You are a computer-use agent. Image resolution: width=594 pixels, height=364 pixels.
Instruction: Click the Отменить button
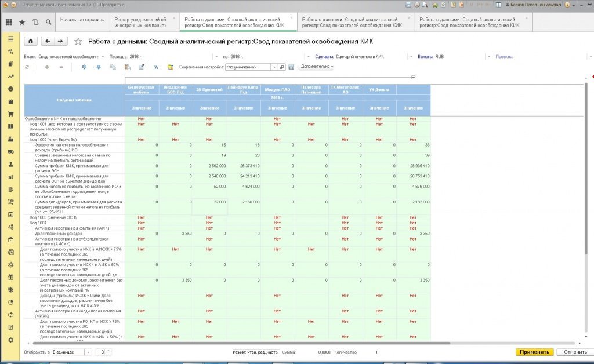click(x=575, y=352)
